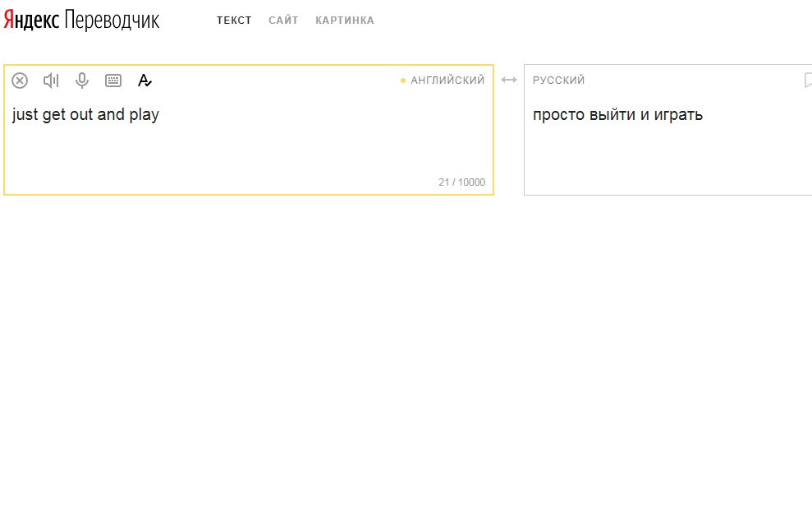Image resolution: width=812 pixels, height=521 pixels.
Task: Open the АНГЛИЙСКИЙ source language dropdown
Action: pos(447,81)
